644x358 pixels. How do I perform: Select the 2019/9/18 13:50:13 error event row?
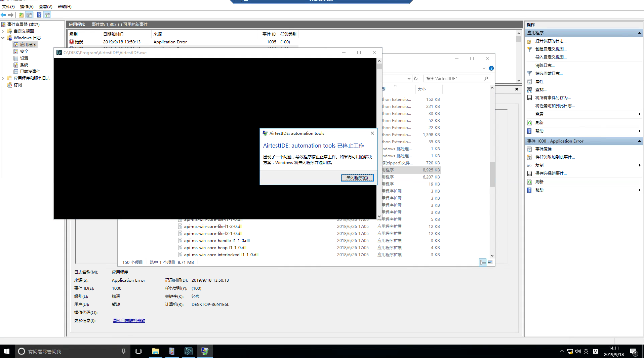(x=183, y=42)
